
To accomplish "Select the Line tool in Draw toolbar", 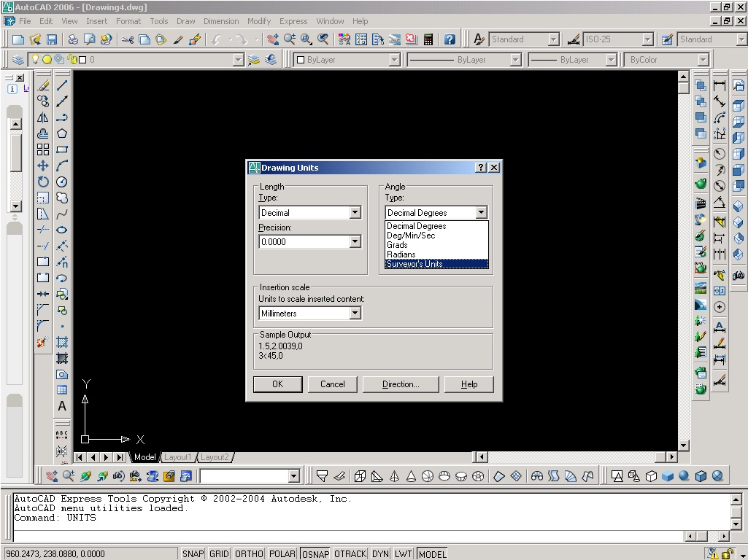I will point(62,86).
